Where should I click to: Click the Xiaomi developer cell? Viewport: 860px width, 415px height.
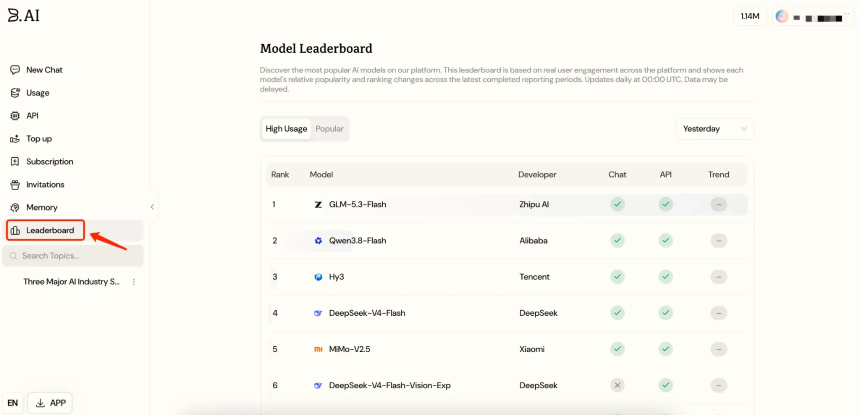532,349
